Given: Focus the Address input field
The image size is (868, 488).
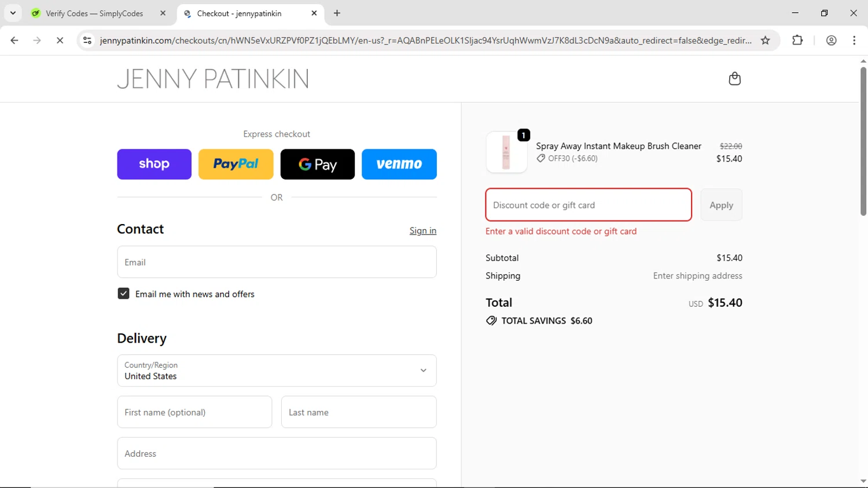Looking at the screenshot, I should (x=277, y=453).
